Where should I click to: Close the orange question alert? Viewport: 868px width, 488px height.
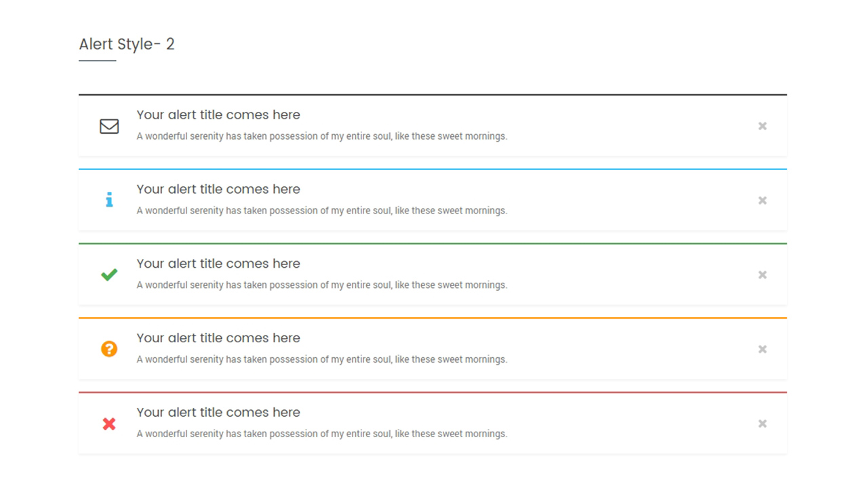point(762,349)
